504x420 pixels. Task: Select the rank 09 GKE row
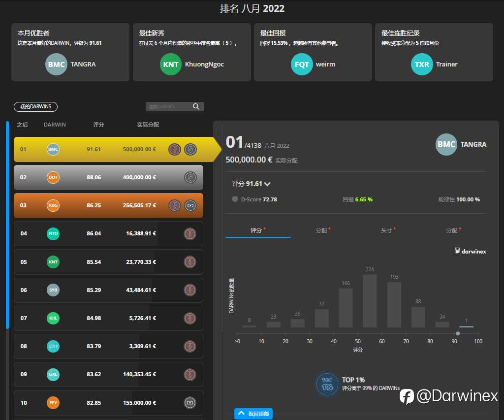point(108,374)
